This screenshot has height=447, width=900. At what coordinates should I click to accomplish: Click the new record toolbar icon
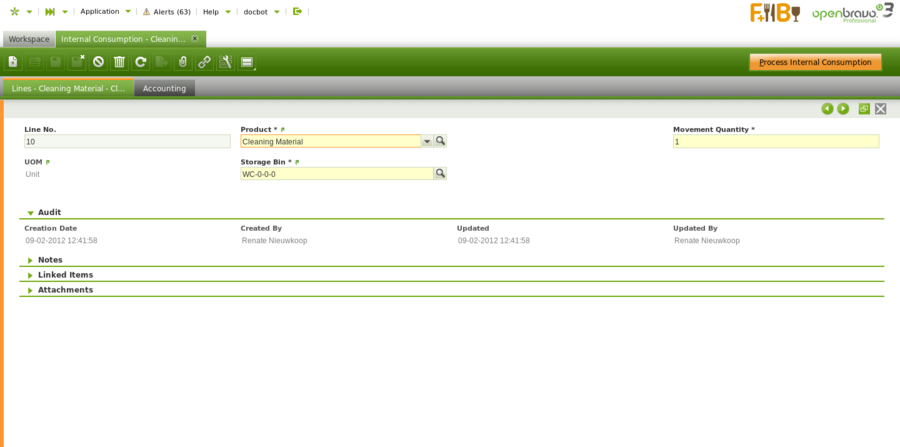tap(13, 62)
